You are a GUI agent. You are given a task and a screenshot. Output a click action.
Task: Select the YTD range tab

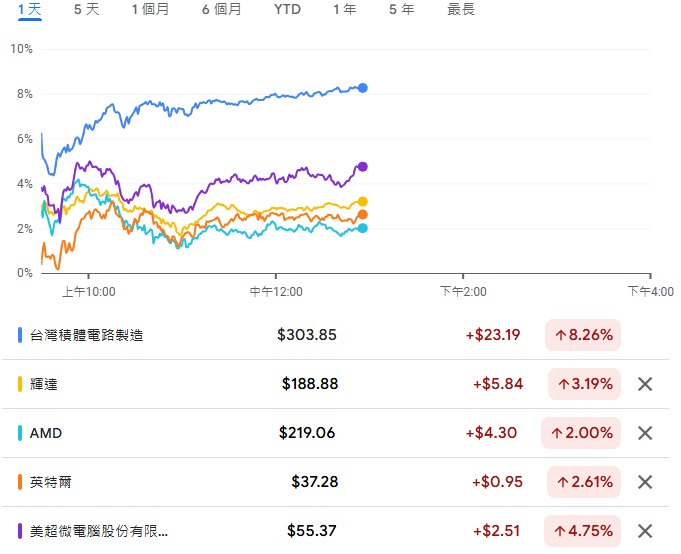click(x=287, y=10)
